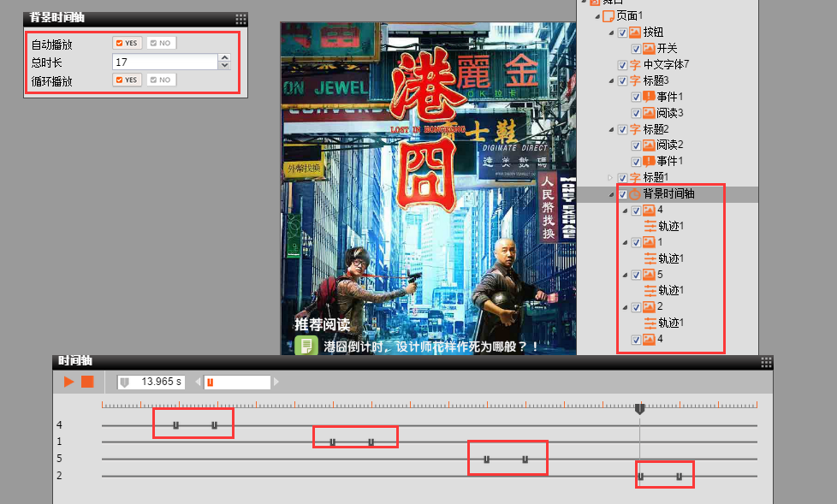Click the image icon beside 阅读3
Image resolution: width=837 pixels, height=504 pixels.
(649, 113)
